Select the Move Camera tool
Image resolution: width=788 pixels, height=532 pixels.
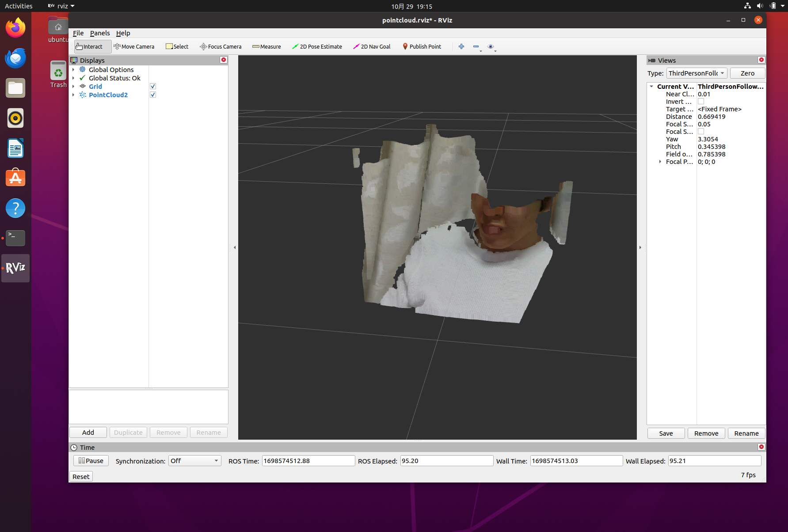coord(134,46)
